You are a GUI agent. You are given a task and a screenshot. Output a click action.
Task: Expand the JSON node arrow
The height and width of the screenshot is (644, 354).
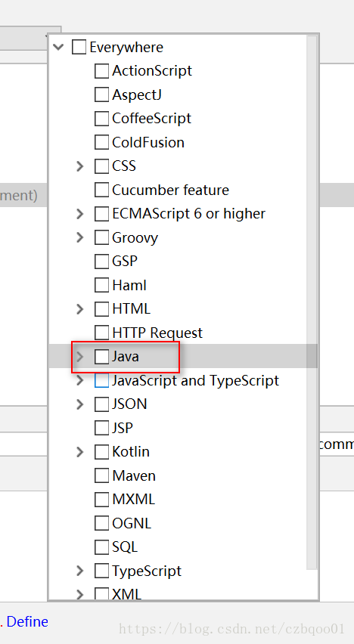(80, 404)
